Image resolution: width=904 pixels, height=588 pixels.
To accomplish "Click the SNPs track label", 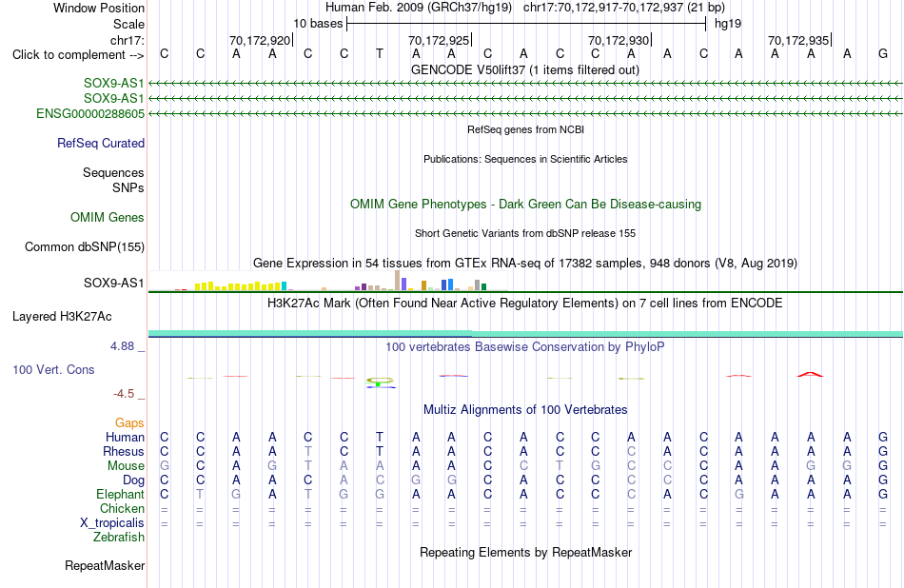I will (128, 187).
